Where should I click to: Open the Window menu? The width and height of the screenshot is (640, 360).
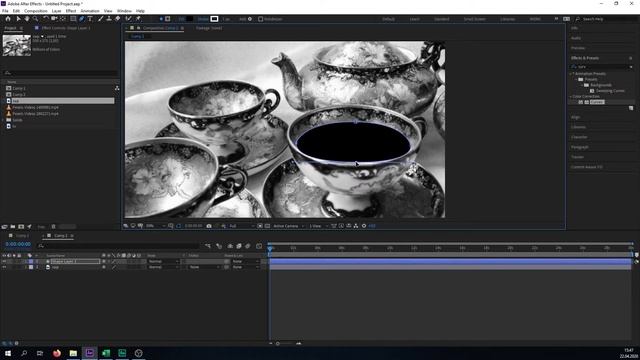pos(124,11)
